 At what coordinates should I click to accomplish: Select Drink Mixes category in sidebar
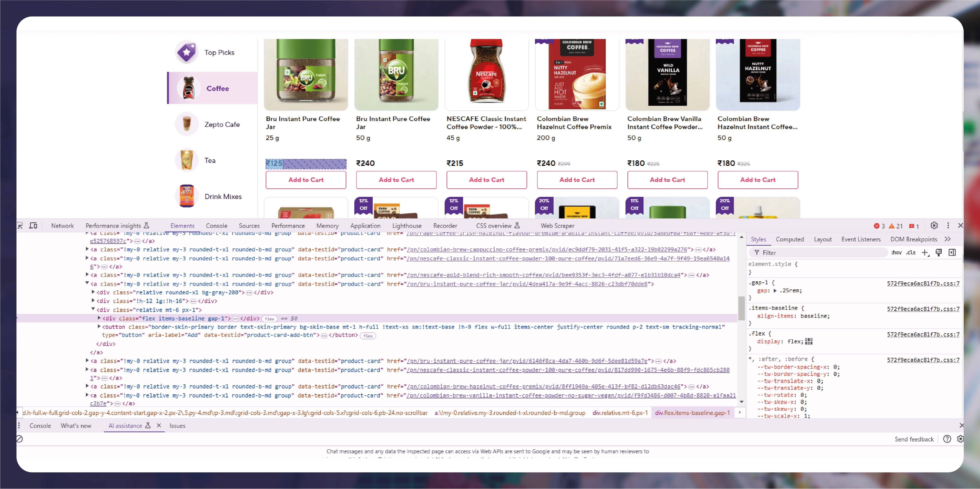(212, 196)
